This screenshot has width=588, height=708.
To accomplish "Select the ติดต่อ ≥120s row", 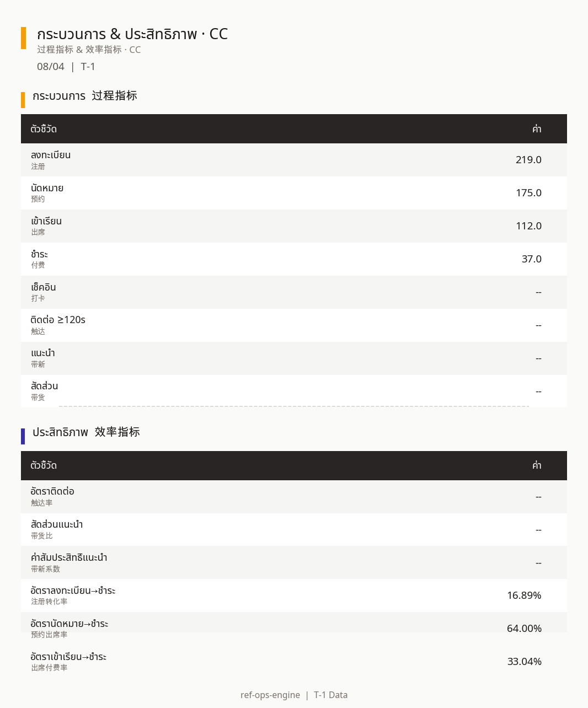I will pyautogui.click(x=294, y=325).
